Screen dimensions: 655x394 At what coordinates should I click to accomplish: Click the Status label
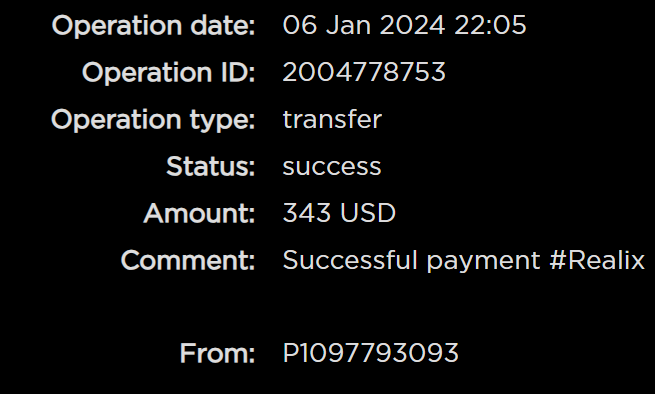(x=211, y=167)
